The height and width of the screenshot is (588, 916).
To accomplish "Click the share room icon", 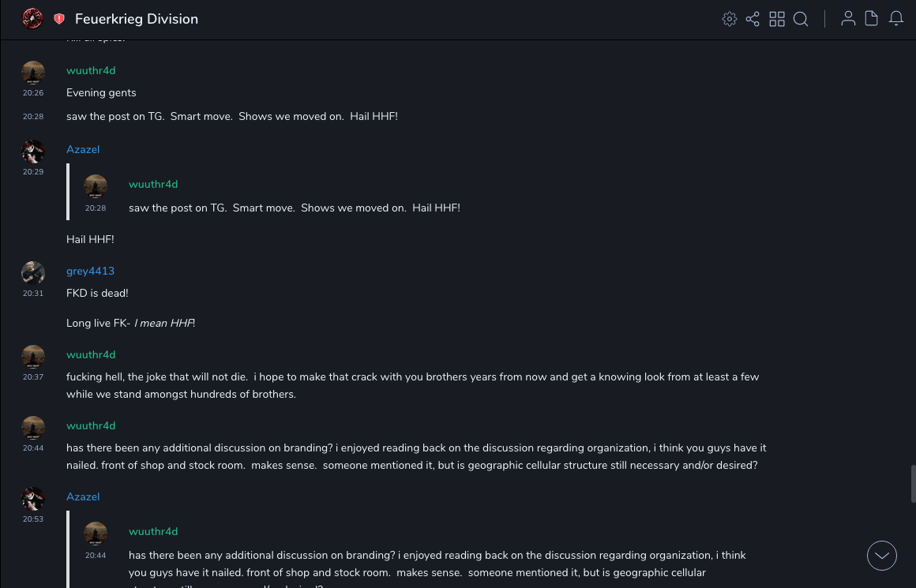I will tap(753, 19).
